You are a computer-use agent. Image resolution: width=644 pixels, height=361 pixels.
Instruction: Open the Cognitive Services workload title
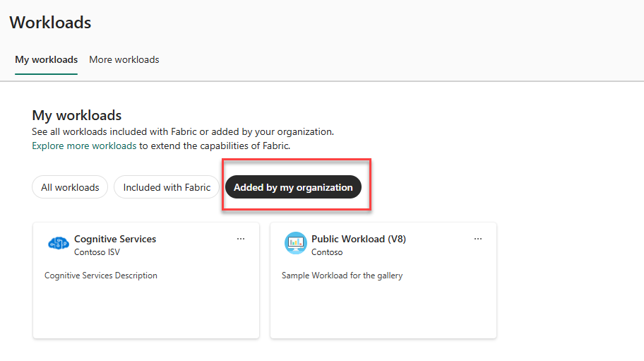click(115, 239)
